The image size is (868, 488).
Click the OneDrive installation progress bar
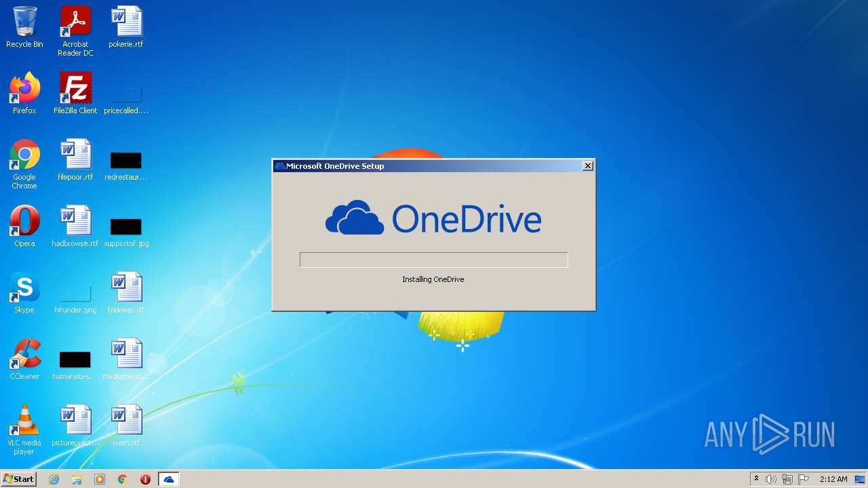click(x=434, y=260)
